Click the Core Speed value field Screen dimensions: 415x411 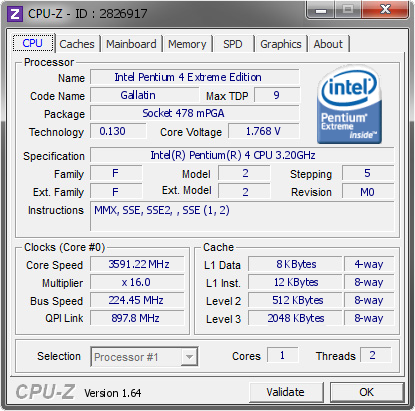pos(137,264)
